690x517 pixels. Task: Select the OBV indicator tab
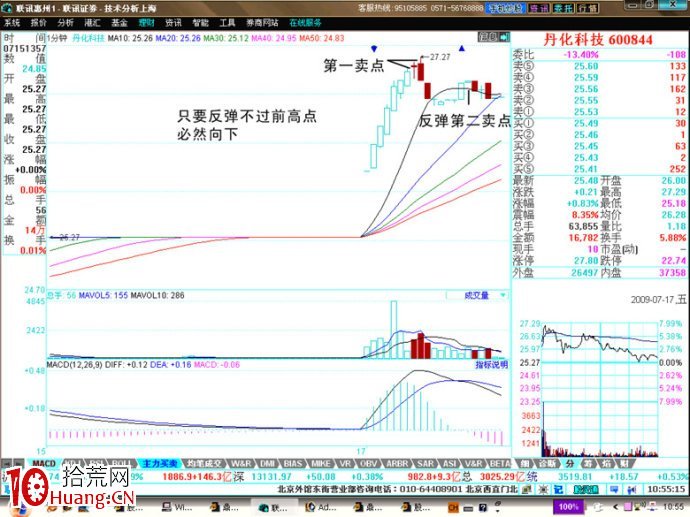[369, 463]
